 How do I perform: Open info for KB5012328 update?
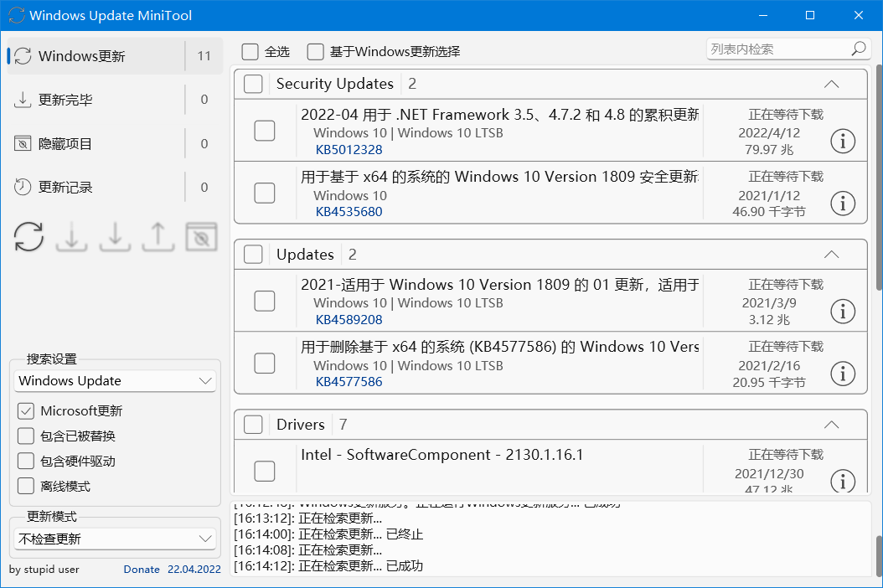[x=843, y=142]
